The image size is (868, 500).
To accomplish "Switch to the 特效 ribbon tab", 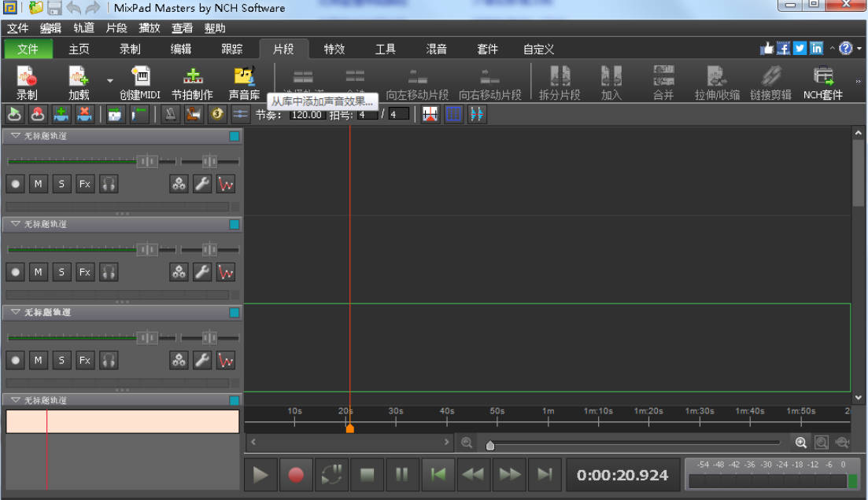I will tap(334, 50).
